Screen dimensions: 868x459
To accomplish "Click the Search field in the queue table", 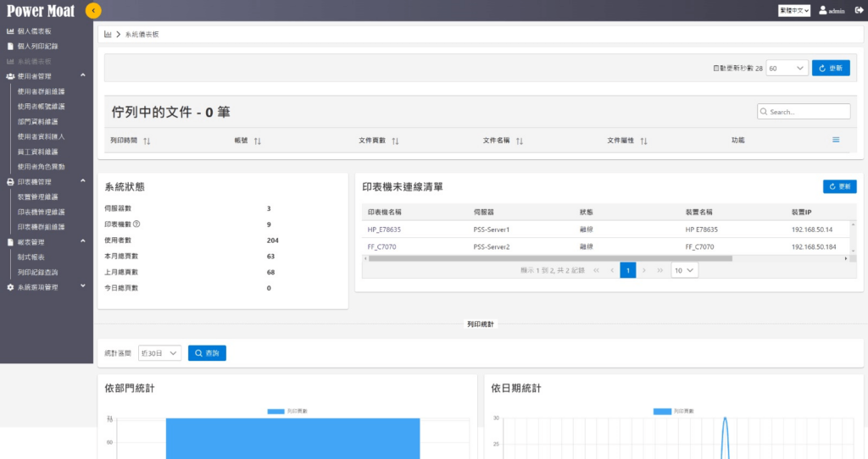I will pos(804,112).
